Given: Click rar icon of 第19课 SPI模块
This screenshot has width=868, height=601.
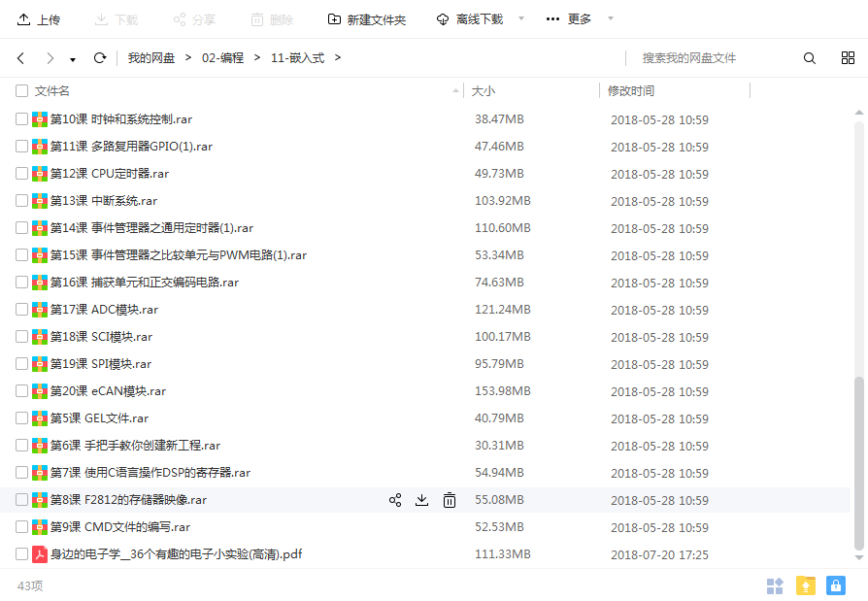Looking at the screenshot, I should point(39,363).
